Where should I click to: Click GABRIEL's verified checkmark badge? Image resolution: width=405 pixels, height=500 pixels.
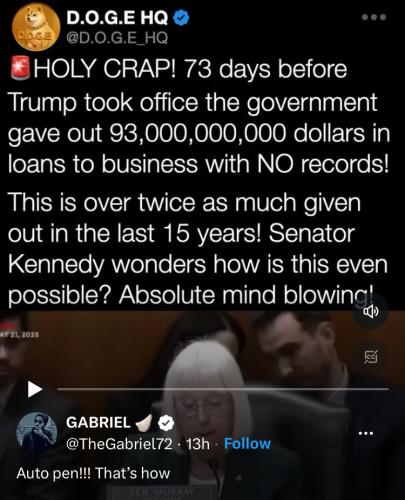166,423
